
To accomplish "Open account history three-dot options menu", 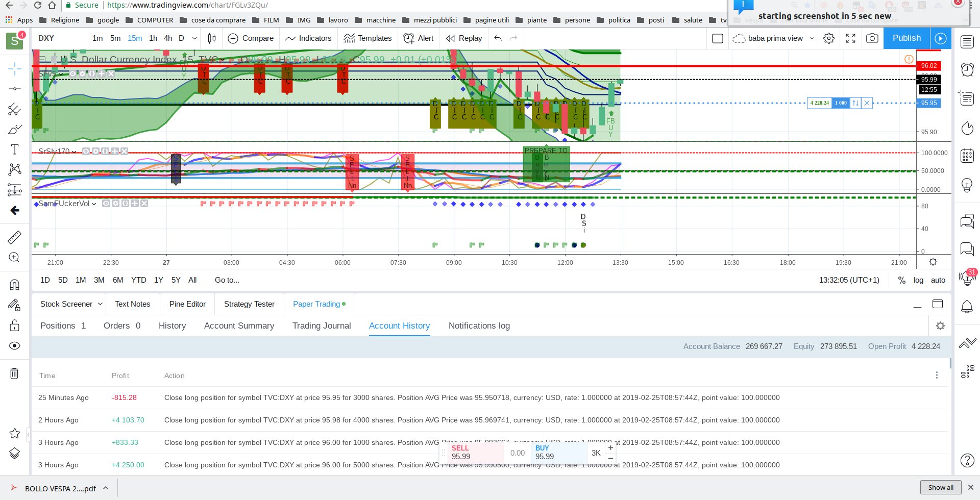I will tap(937, 375).
